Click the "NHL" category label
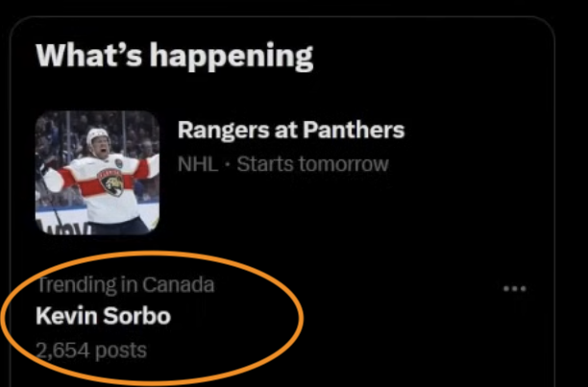588x387 pixels. (197, 164)
